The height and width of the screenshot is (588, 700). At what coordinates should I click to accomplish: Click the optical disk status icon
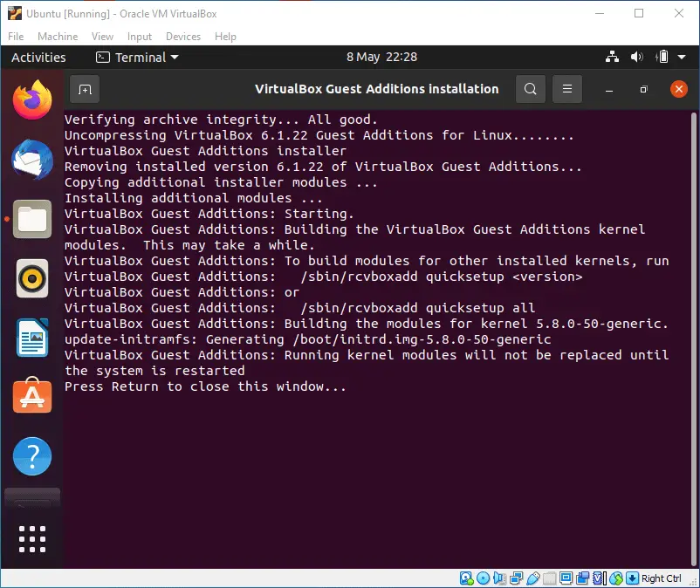483,578
